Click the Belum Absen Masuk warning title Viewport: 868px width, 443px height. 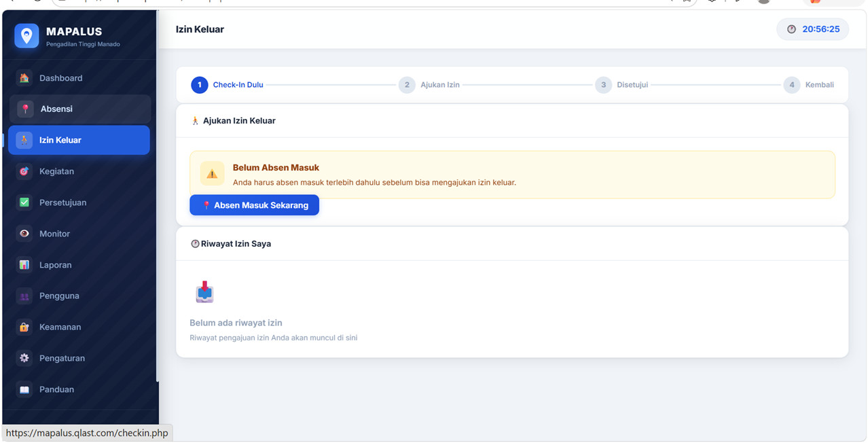tap(276, 168)
